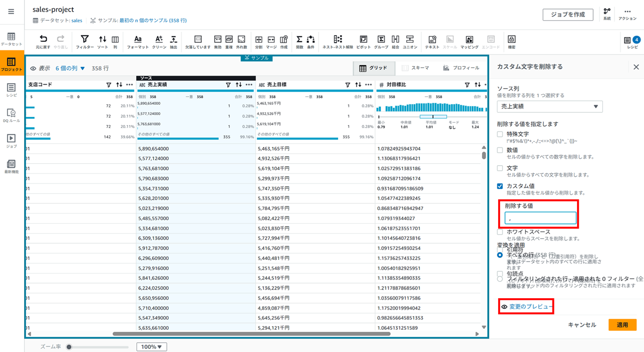
Task: Click the filter icon on 売上実績 column
Action: [x=228, y=85]
